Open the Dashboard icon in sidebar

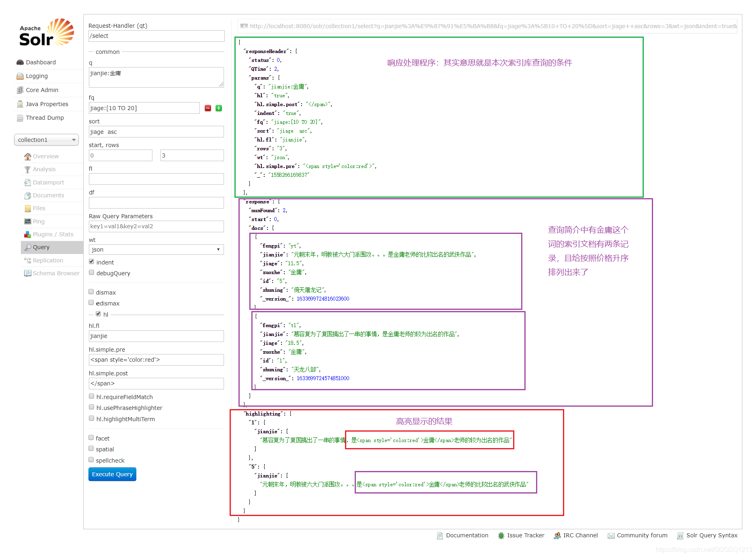click(x=20, y=62)
